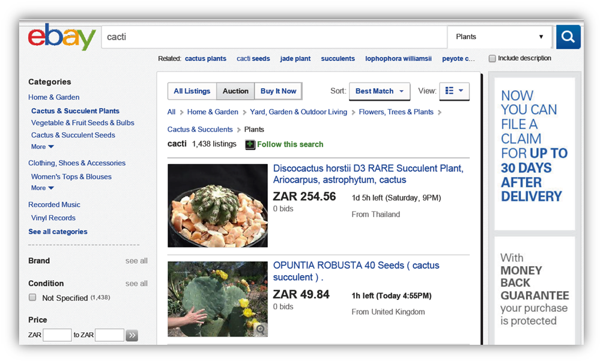Click See all categories
603x364 pixels.
(x=58, y=232)
